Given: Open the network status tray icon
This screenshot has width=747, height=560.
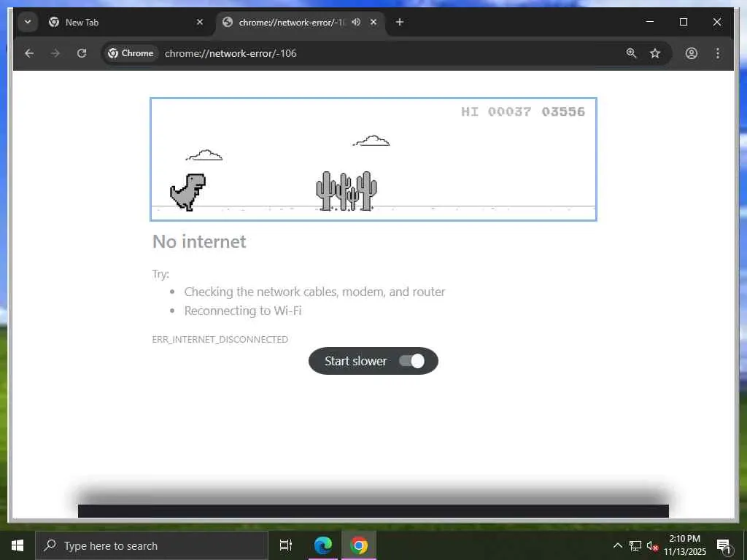Looking at the screenshot, I should coord(635,545).
